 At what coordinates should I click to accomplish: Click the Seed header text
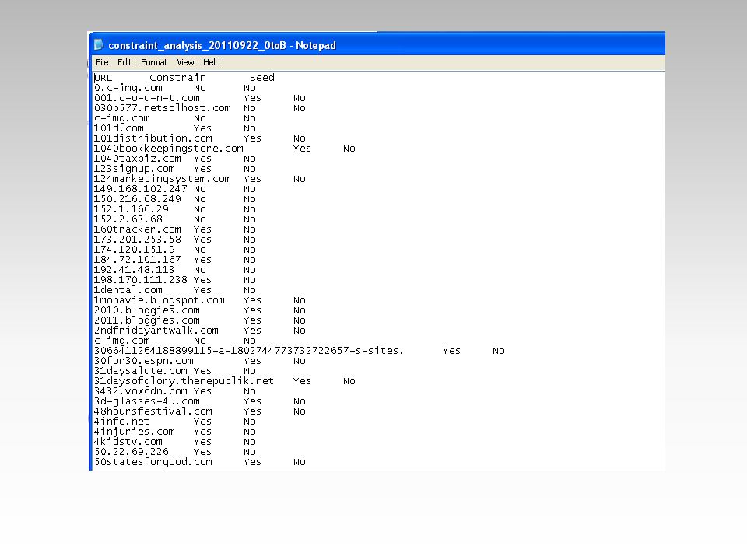262,78
